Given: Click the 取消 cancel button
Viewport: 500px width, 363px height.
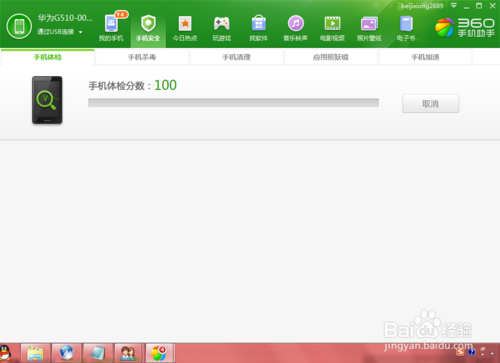Looking at the screenshot, I should 430,104.
